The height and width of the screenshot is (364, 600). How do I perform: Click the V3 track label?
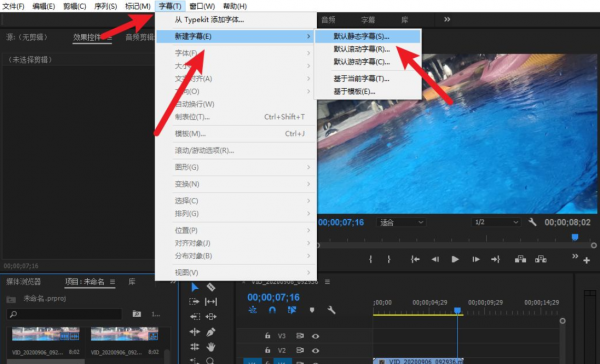tap(282, 336)
